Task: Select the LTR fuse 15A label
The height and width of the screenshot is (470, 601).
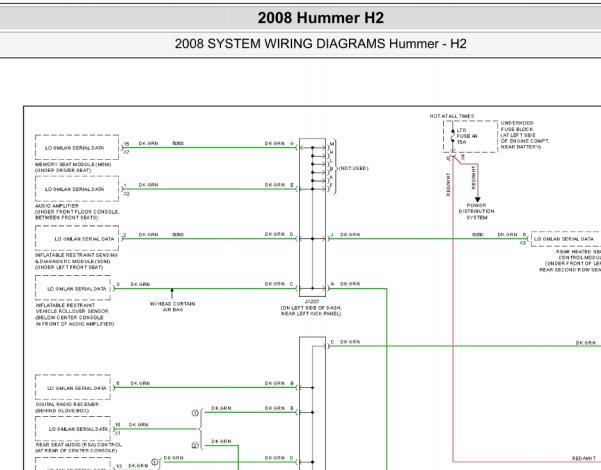Action: tap(467, 136)
